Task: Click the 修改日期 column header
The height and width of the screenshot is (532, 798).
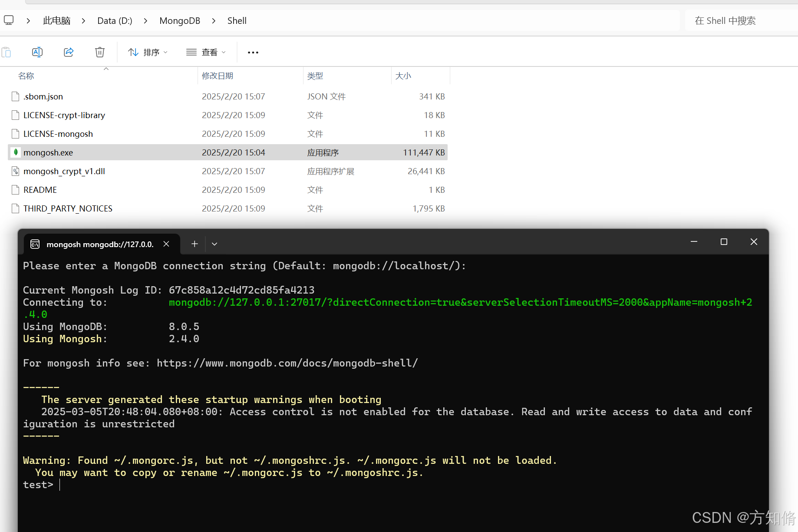Action: coord(218,76)
